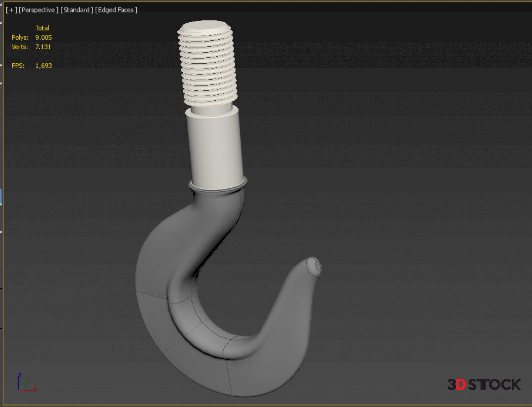Open the Standard shading quality menu
The height and width of the screenshot is (407, 532).
pyautogui.click(x=76, y=10)
